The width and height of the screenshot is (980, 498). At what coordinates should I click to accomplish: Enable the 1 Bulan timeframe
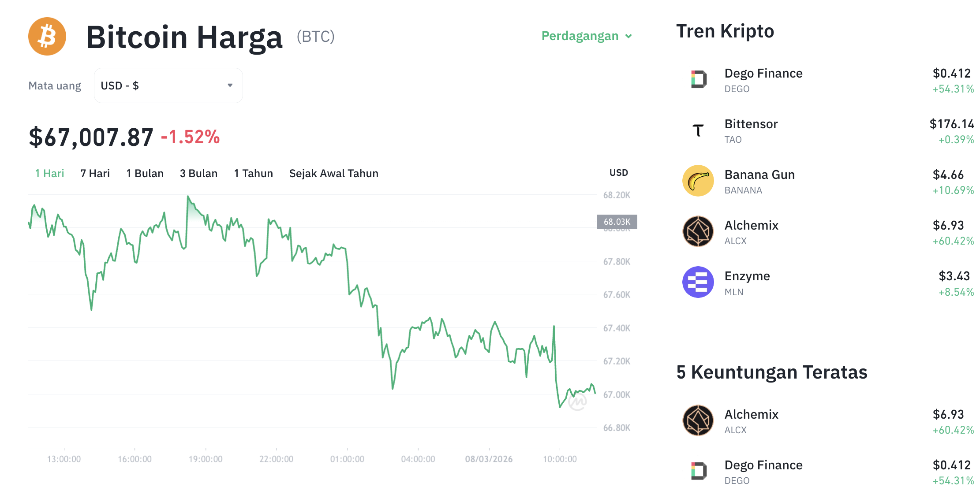[145, 173]
